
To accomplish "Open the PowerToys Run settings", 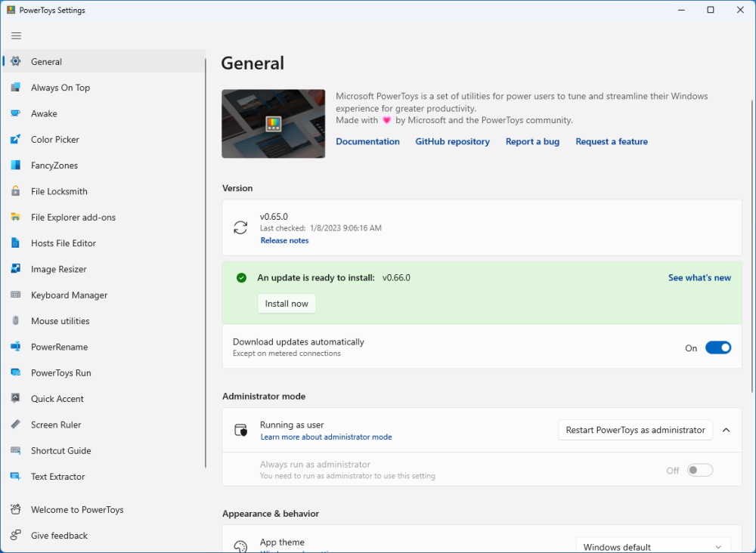I will (x=104, y=373).
